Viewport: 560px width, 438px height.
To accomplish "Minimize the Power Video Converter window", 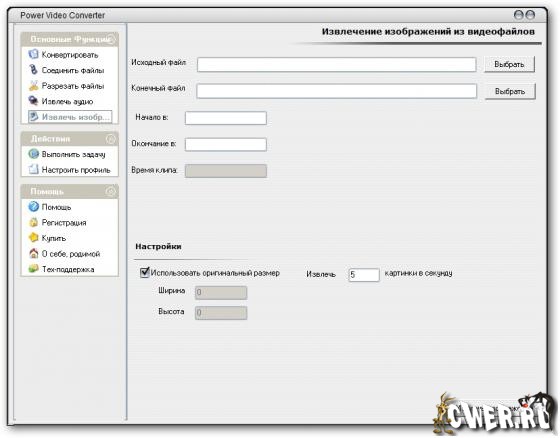I will point(519,15).
